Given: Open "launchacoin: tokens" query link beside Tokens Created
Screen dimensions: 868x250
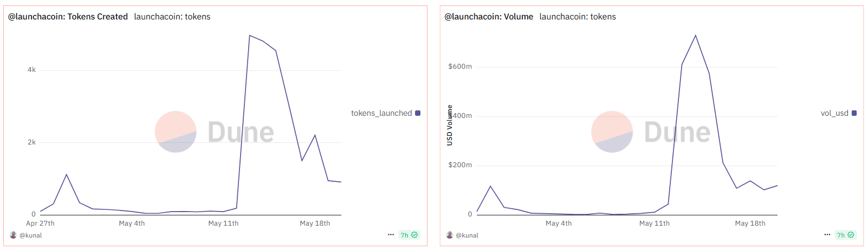Looking at the screenshot, I should click(x=172, y=17).
